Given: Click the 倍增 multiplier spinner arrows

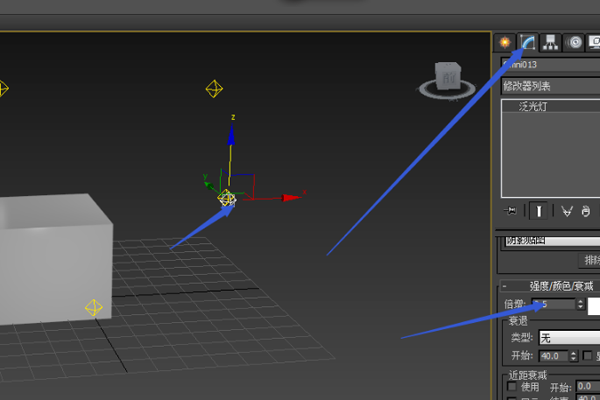Looking at the screenshot, I should point(580,304).
